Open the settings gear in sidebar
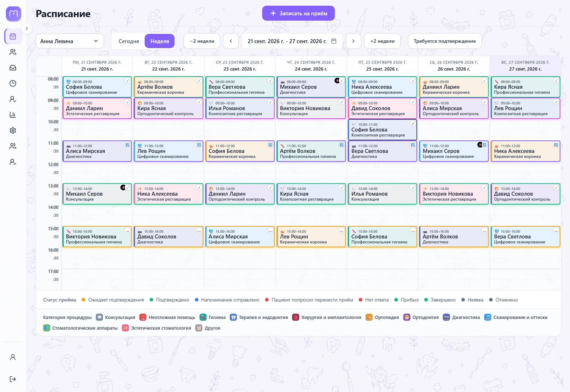The height and width of the screenshot is (392, 570). (x=13, y=130)
